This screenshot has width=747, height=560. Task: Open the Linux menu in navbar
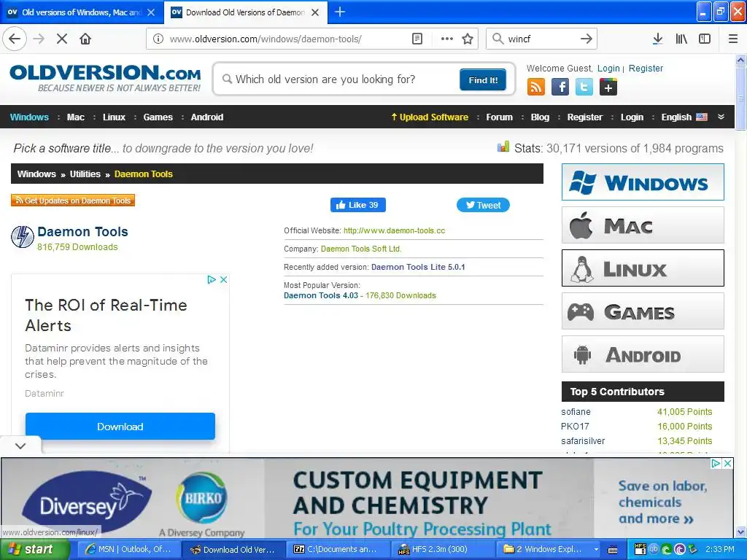click(115, 117)
